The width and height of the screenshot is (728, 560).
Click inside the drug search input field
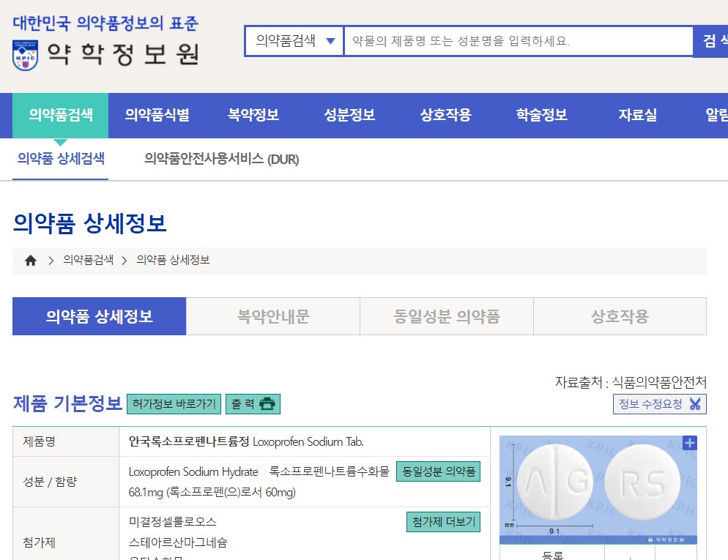[x=513, y=41]
